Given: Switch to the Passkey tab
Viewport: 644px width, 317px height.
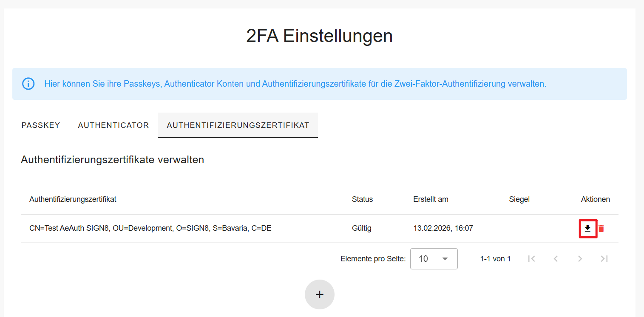Looking at the screenshot, I should point(41,125).
